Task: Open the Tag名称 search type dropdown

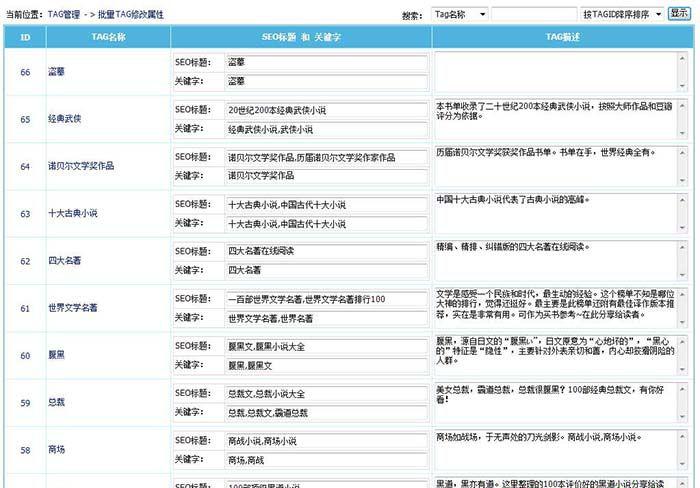Action: (x=459, y=14)
